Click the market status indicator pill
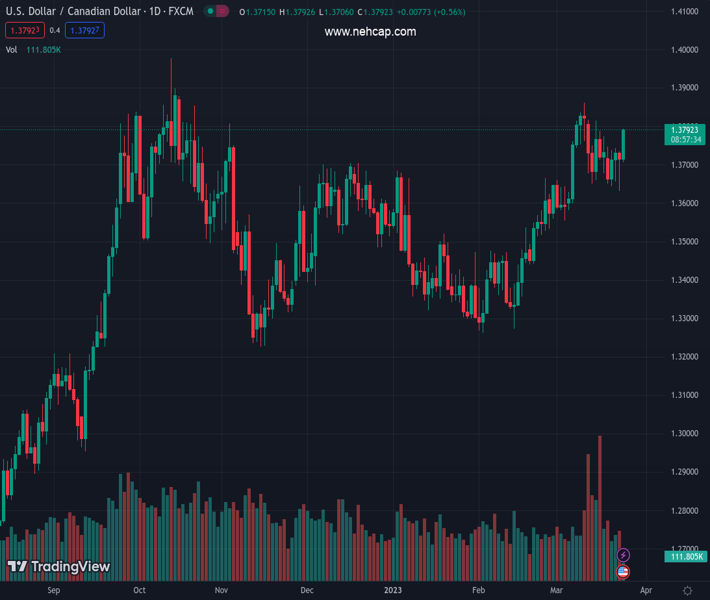Screen dimensions: 710x600 pos(216,12)
